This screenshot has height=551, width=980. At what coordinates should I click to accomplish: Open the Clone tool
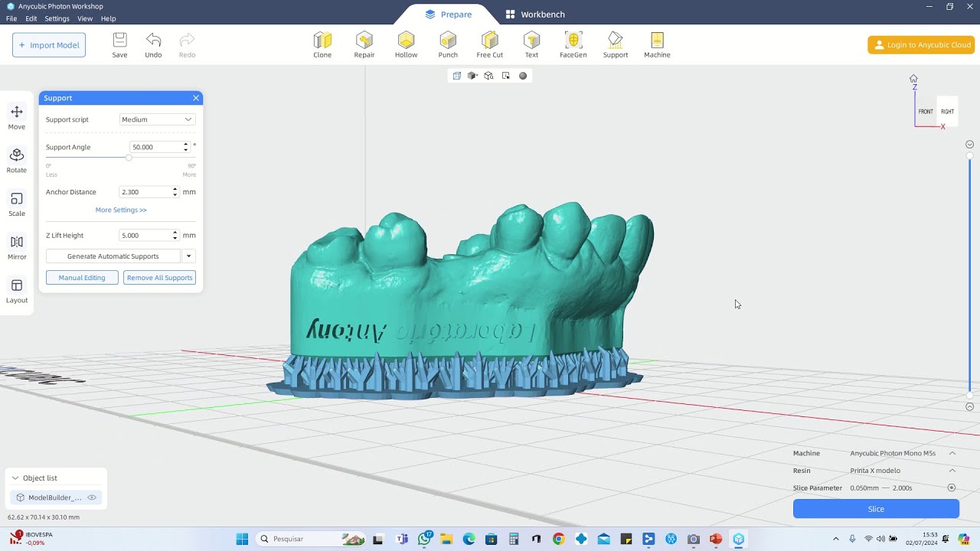coord(322,44)
